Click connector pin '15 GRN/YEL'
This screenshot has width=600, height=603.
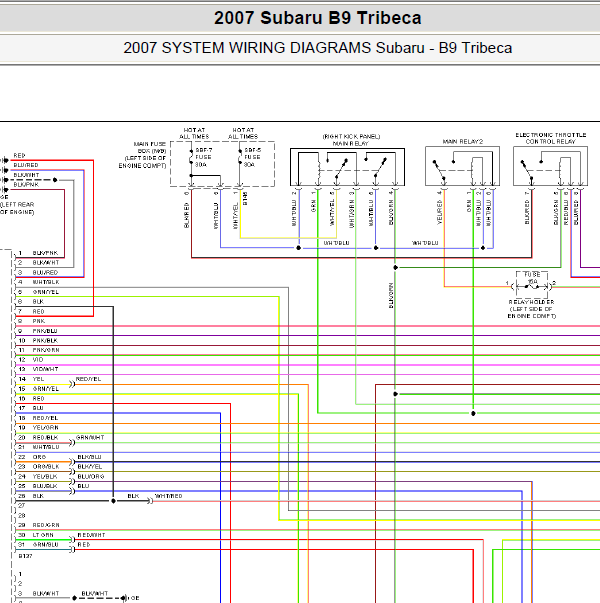coord(38,389)
